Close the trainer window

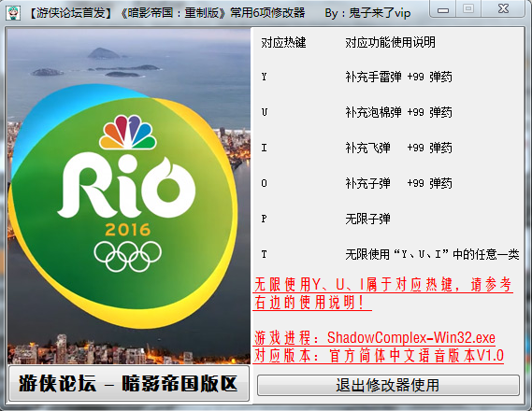point(503,9)
